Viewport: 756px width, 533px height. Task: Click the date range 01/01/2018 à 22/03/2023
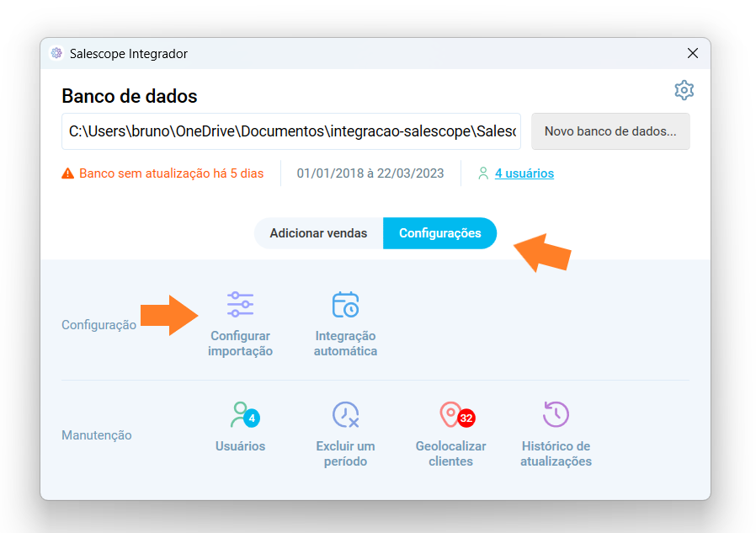tap(370, 173)
